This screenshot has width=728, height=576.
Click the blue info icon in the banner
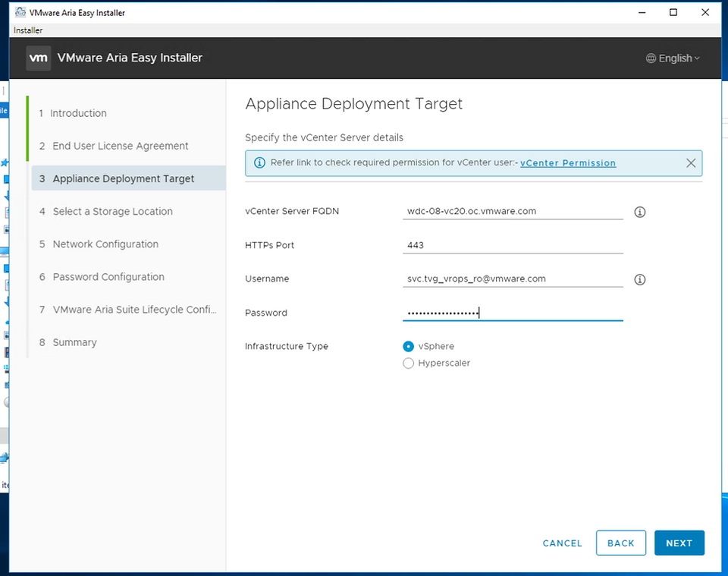tap(259, 162)
